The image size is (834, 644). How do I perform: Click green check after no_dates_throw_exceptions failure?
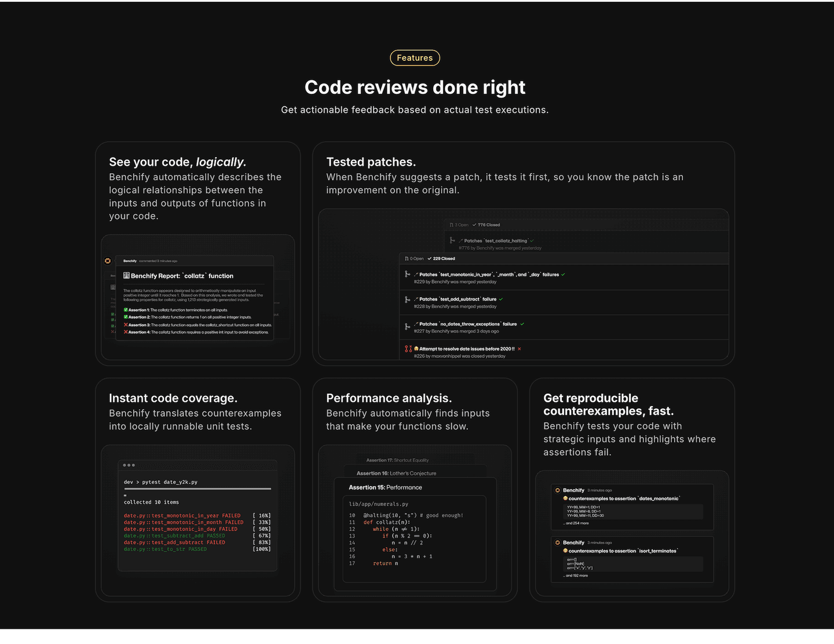point(522,324)
